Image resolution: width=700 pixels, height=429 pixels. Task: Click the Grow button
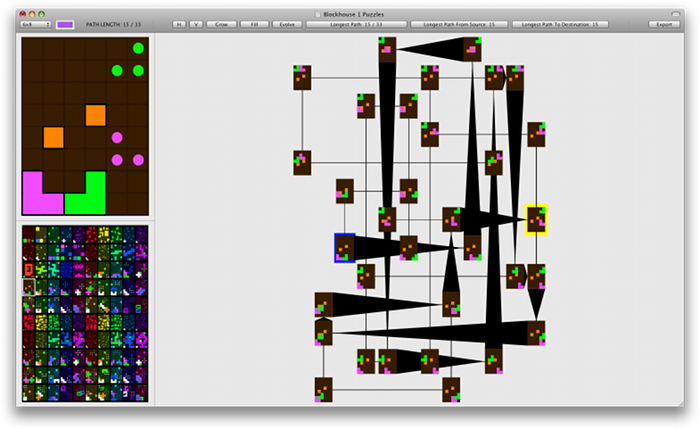tap(223, 24)
